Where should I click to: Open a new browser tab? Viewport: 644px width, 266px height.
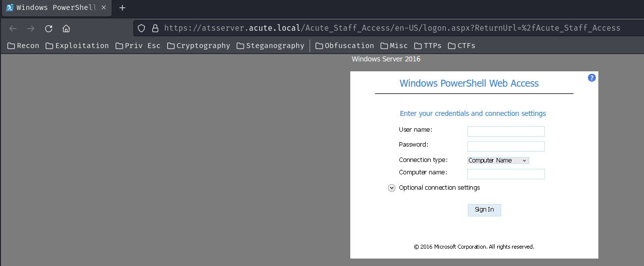(123, 8)
